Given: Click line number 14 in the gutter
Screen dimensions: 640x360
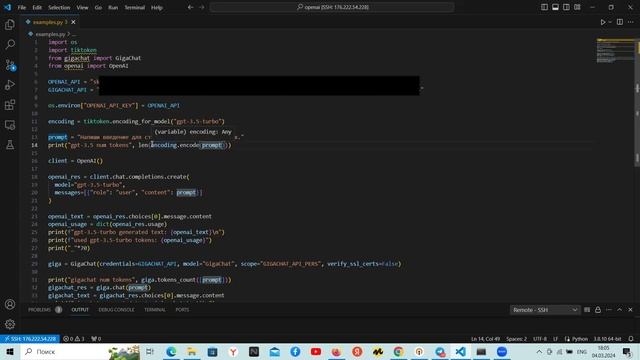Looking at the screenshot, I should (35, 145).
